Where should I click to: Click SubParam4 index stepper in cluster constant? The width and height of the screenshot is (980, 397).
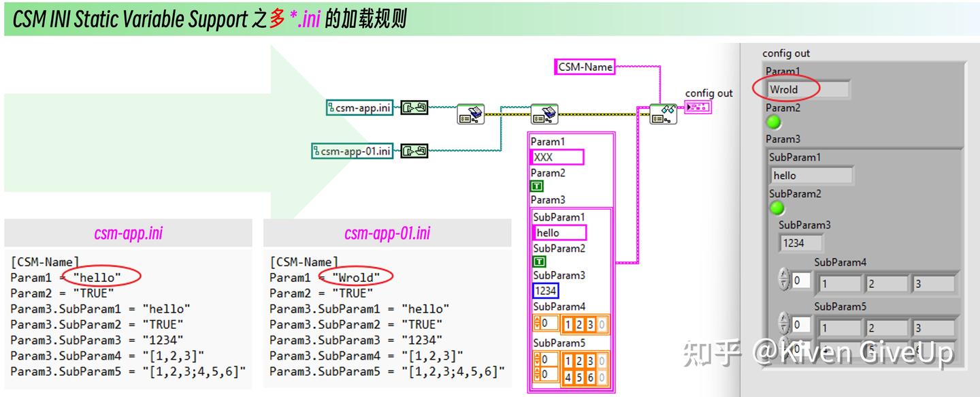click(538, 323)
